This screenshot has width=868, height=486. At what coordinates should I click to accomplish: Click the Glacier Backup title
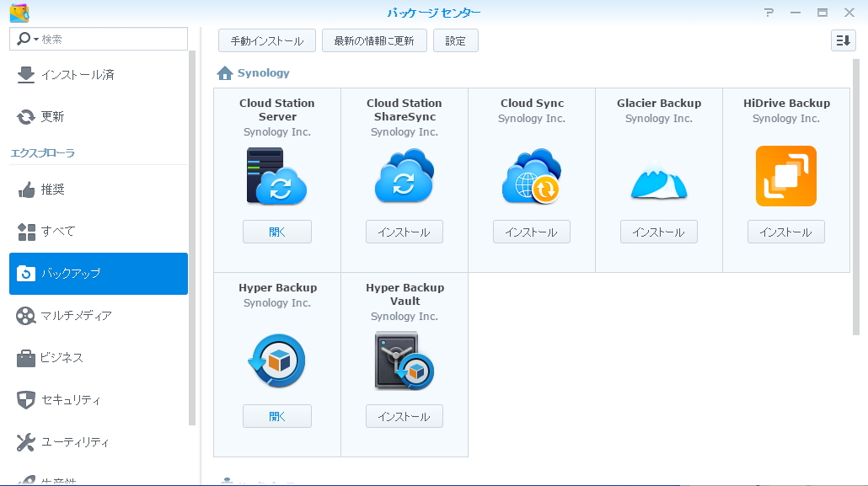pos(659,103)
